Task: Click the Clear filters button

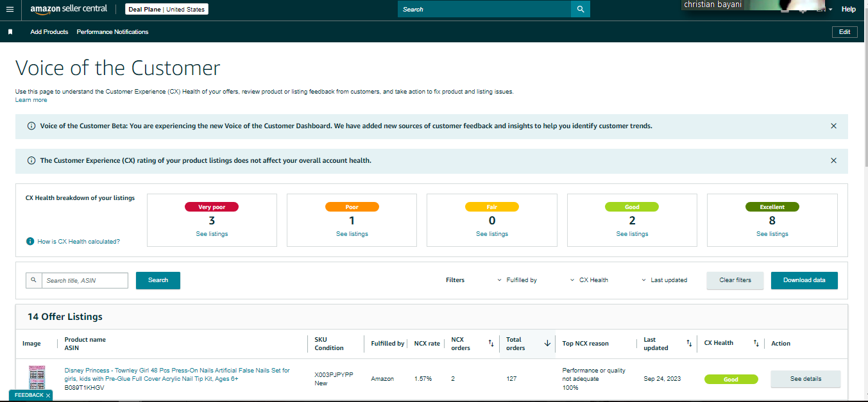Action: coord(735,280)
